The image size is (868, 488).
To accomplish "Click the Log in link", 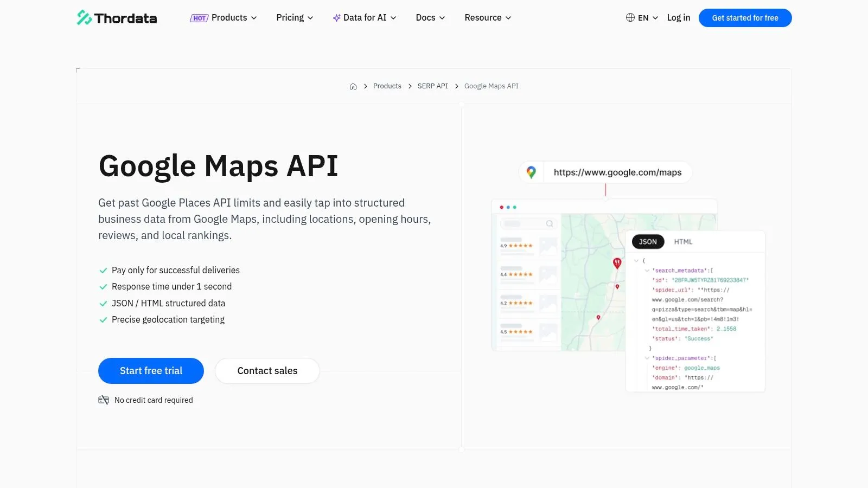I will (678, 18).
